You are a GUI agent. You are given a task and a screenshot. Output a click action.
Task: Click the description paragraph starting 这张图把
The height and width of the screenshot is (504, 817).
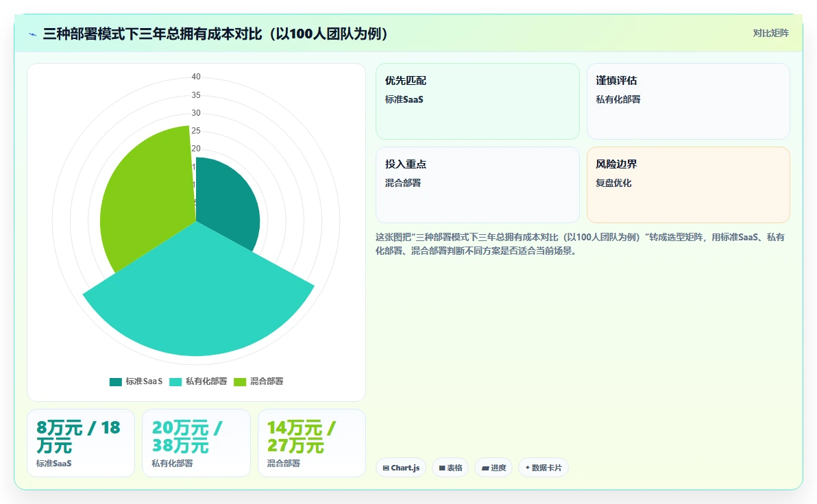580,244
